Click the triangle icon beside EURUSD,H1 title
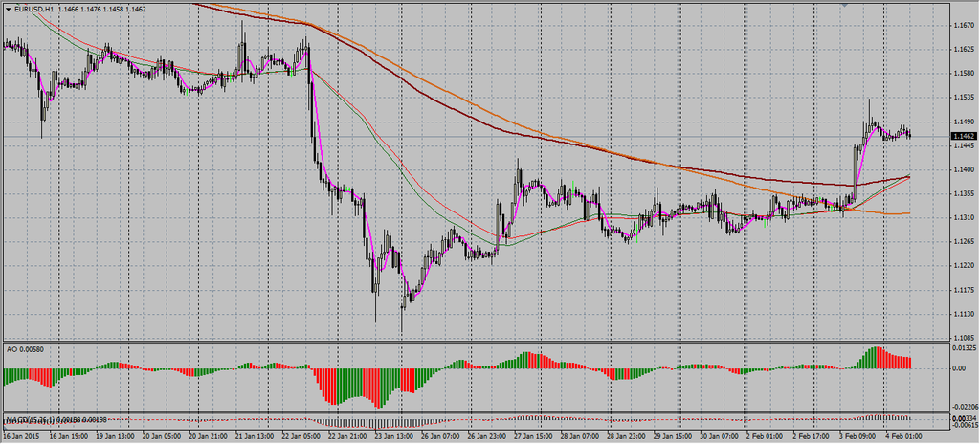This screenshot has width=980, height=444. pyautogui.click(x=8, y=7)
